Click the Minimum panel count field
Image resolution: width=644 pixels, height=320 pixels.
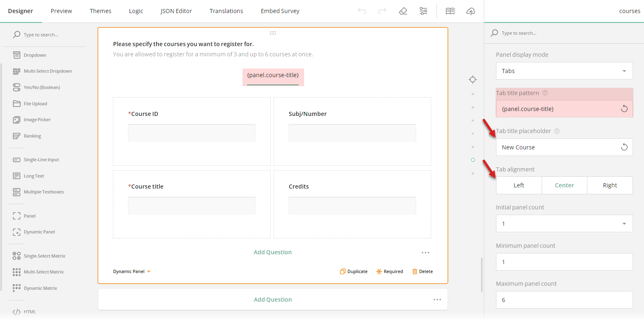pyautogui.click(x=565, y=262)
